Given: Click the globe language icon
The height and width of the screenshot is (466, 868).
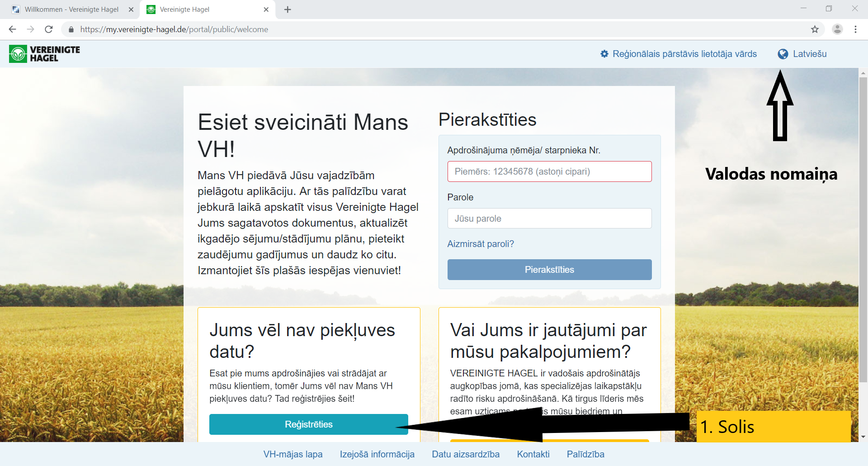Looking at the screenshot, I should [783, 54].
